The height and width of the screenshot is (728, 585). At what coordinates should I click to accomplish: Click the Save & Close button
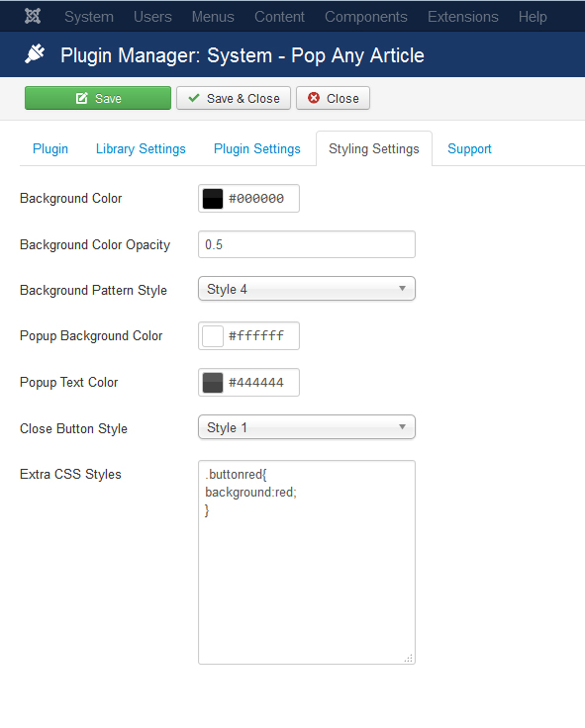click(x=234, y=98)
